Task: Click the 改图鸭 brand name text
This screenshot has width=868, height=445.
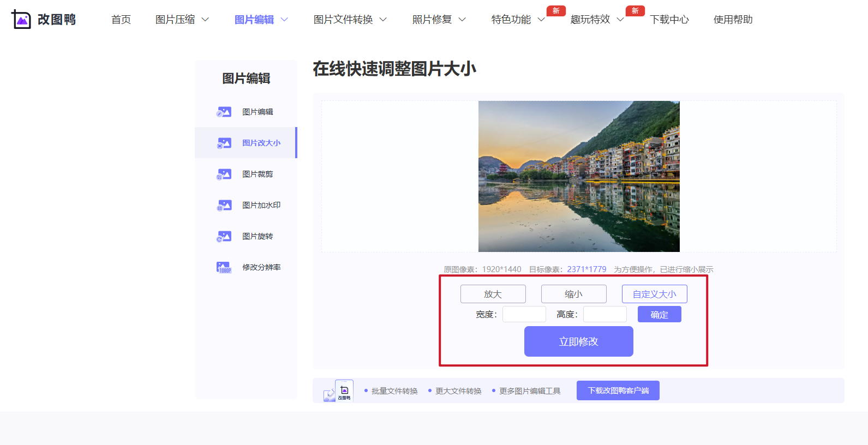Action: (57, 20)
